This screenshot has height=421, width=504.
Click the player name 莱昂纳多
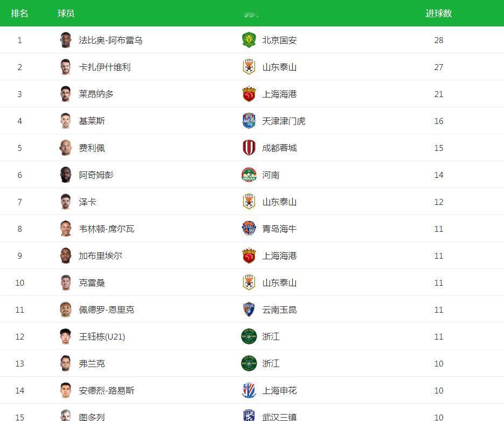point(96,94)
